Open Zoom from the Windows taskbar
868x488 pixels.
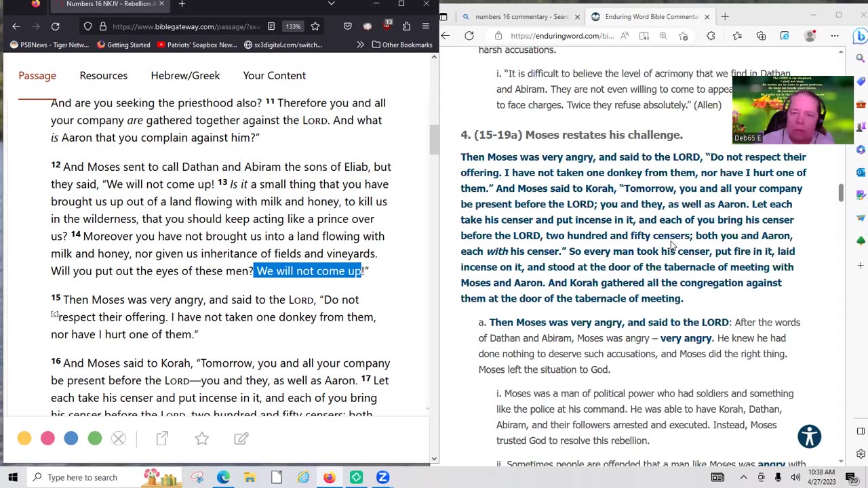point(382,477)
